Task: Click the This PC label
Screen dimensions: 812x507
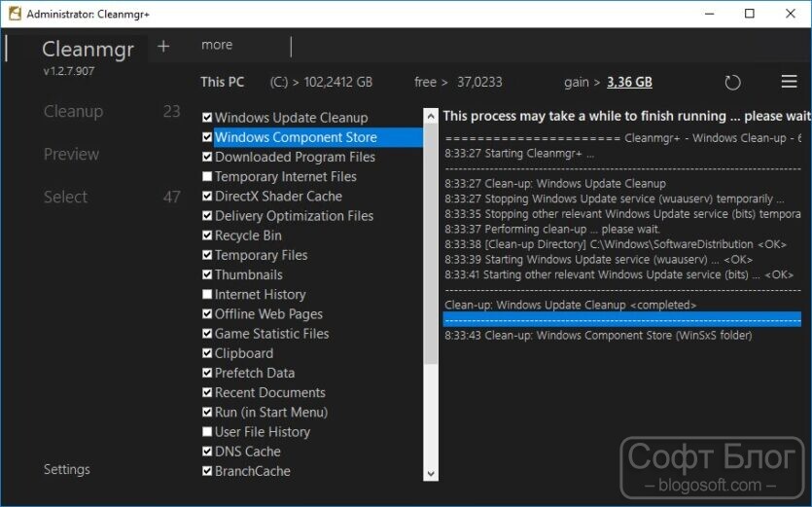Action: (222, 82)
